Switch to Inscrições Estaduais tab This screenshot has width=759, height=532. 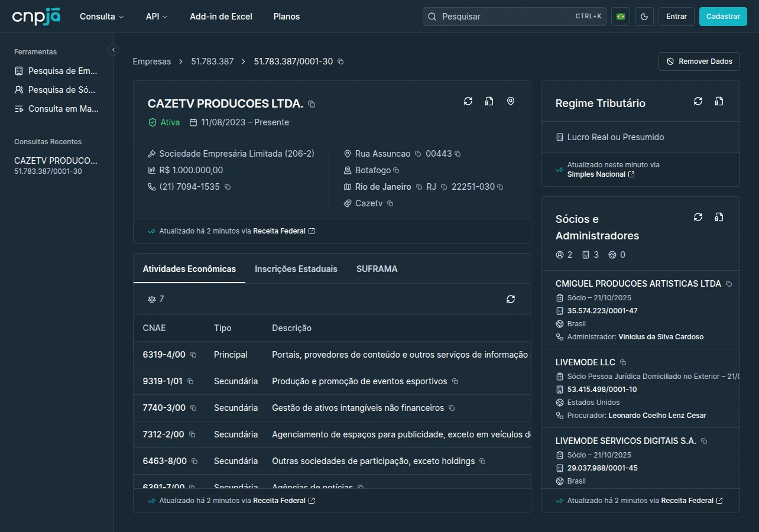[296, 269]
